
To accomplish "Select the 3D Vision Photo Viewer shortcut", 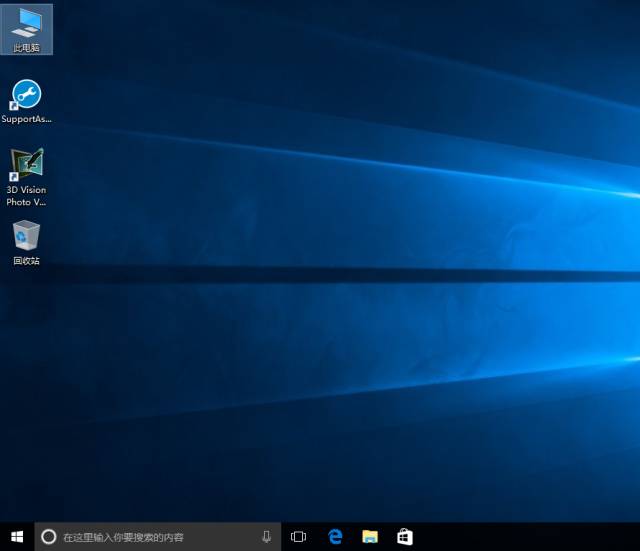I will (x=27, y=177).
